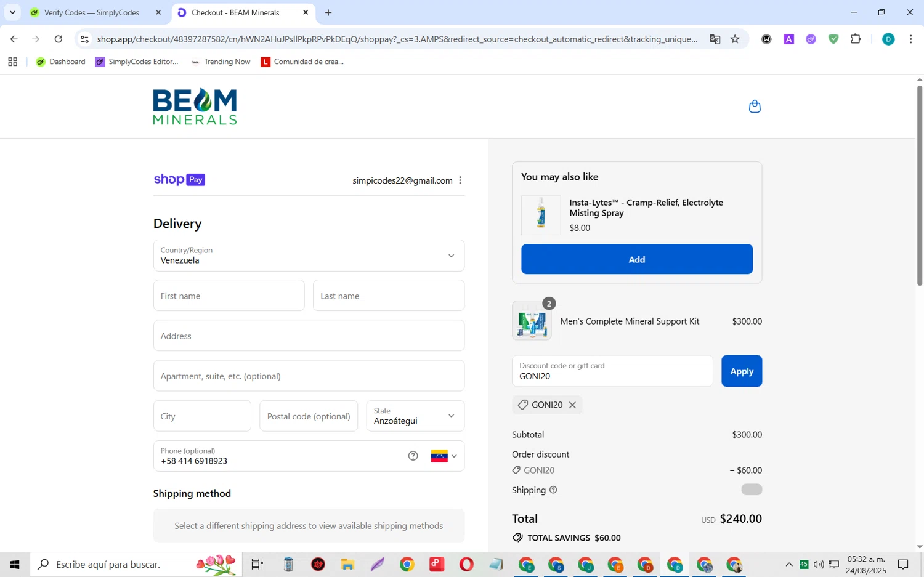Click the Apartment, suite, etc. field
The height and width of the screenshot is (577, 924).
(x=309, y=376)
